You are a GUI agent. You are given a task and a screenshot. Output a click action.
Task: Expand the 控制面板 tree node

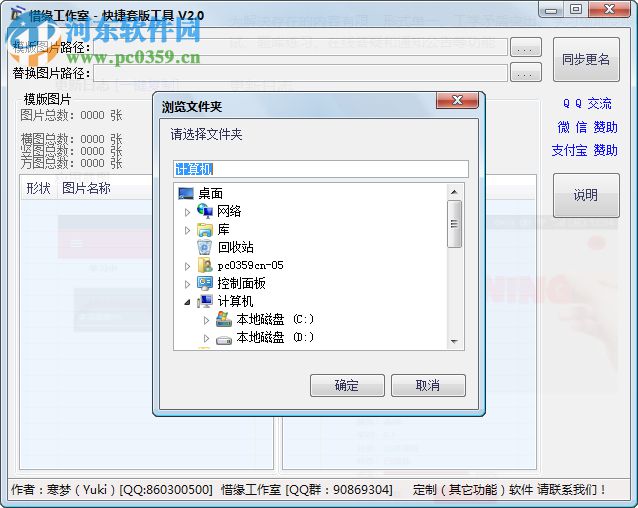(187, 284)
